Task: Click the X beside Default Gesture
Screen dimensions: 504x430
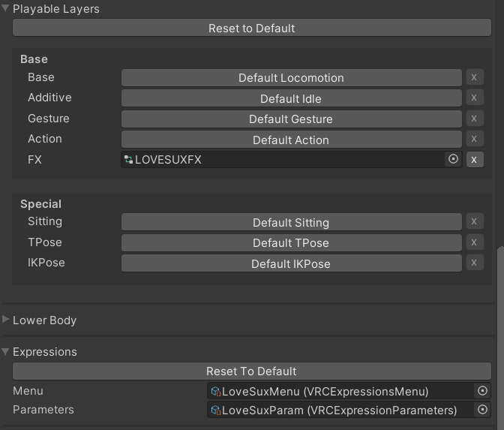Action: click(475, 119)
